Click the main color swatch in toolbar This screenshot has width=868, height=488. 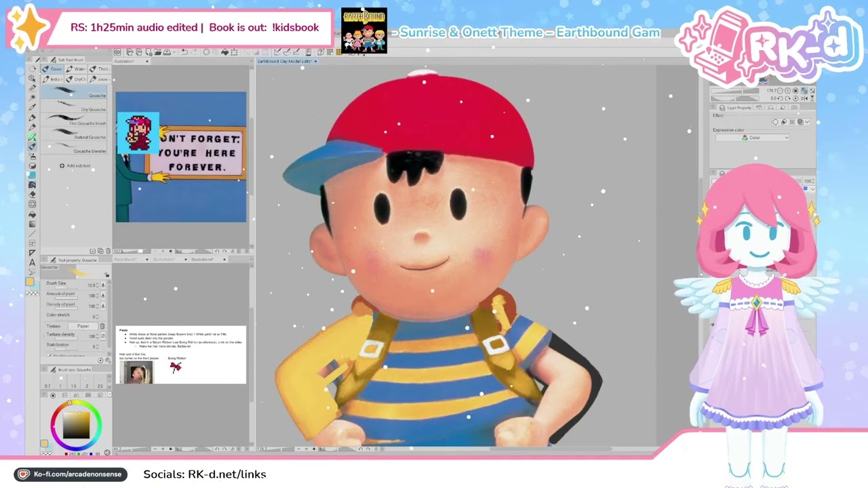coord(30,281)
